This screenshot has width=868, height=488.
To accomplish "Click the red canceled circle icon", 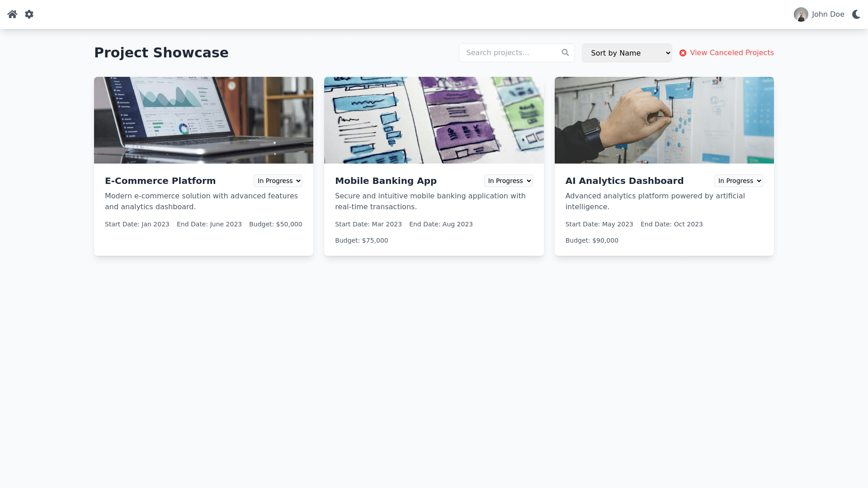I will [x=683, y=53].
